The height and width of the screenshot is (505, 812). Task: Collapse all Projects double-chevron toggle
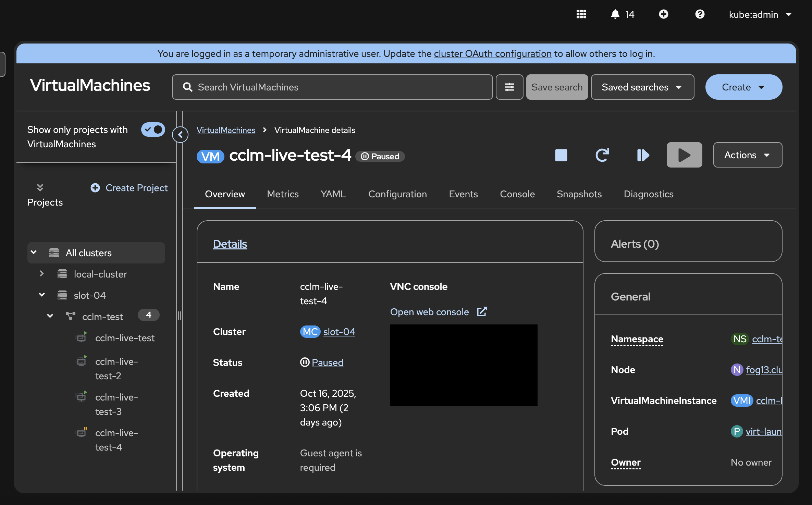(40, 187)
